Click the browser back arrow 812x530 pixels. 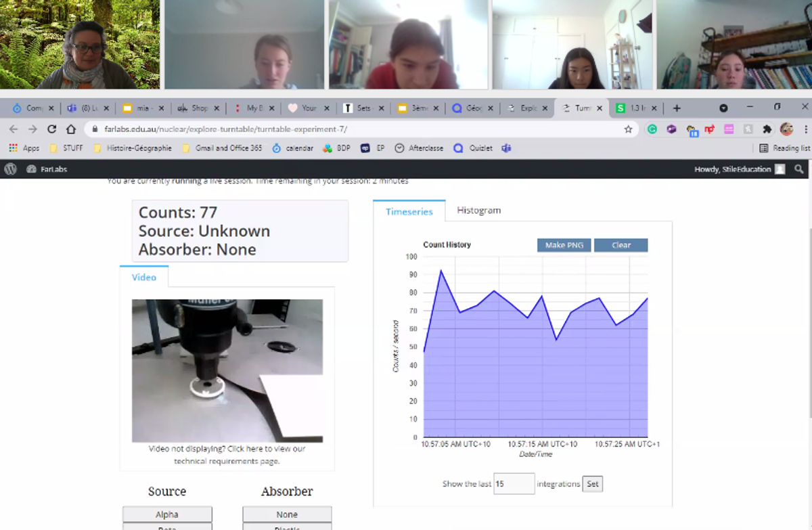[x=14, y=129]
